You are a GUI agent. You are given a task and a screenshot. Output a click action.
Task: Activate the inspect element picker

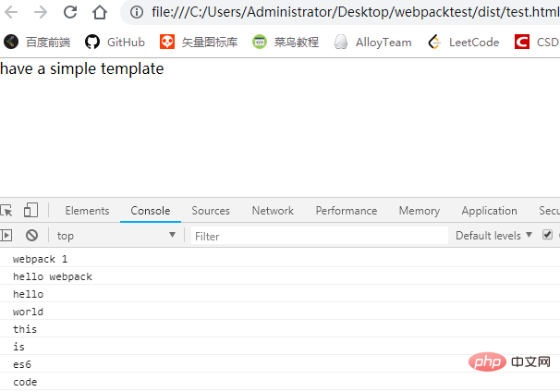coord(6,211)
